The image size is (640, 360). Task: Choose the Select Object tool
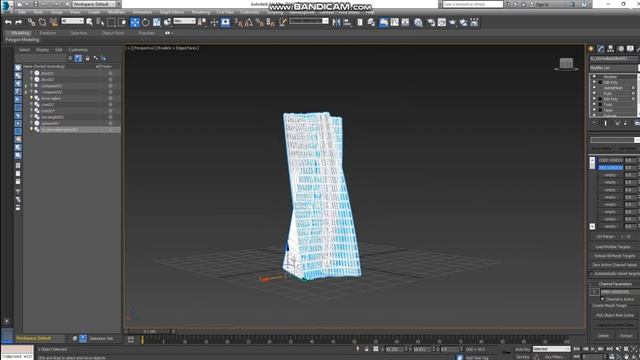click(x=89, y=22)
